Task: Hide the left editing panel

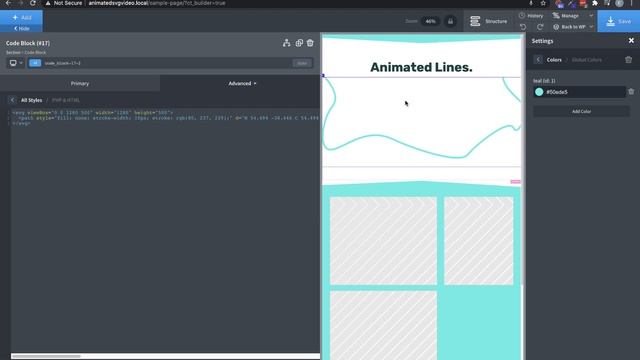Action: coord(21,29)
